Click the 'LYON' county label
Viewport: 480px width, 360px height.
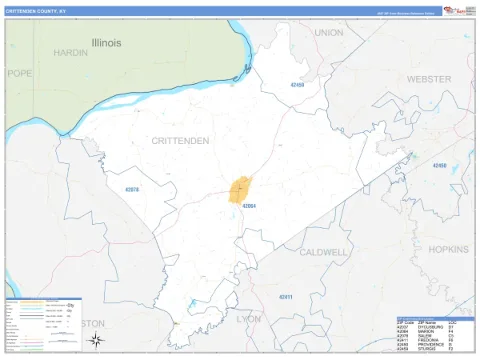(249, 319)
